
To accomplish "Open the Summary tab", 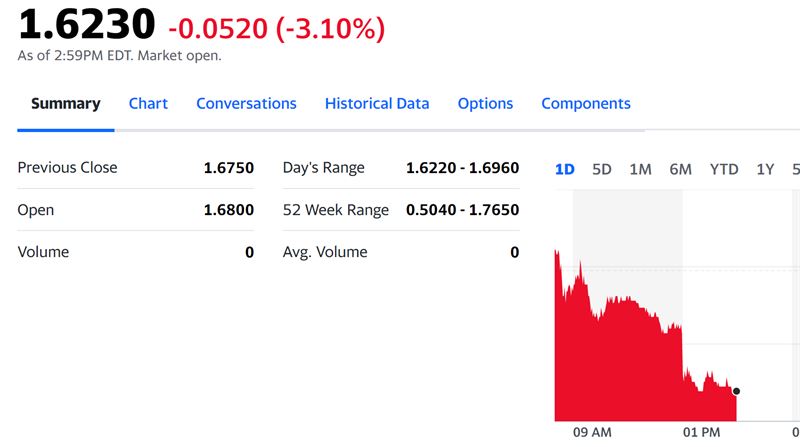I will (x=66, y=104).
